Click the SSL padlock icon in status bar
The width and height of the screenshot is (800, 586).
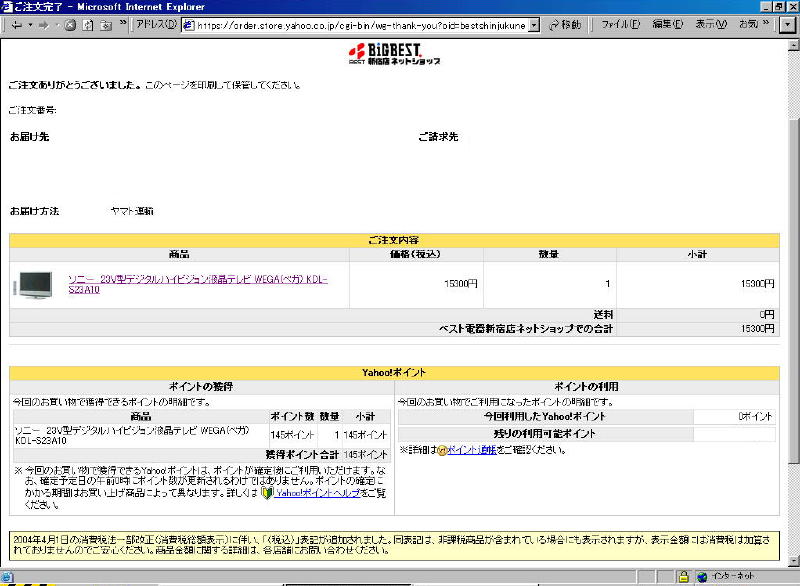pyautogui.click(x=683, y=577)
